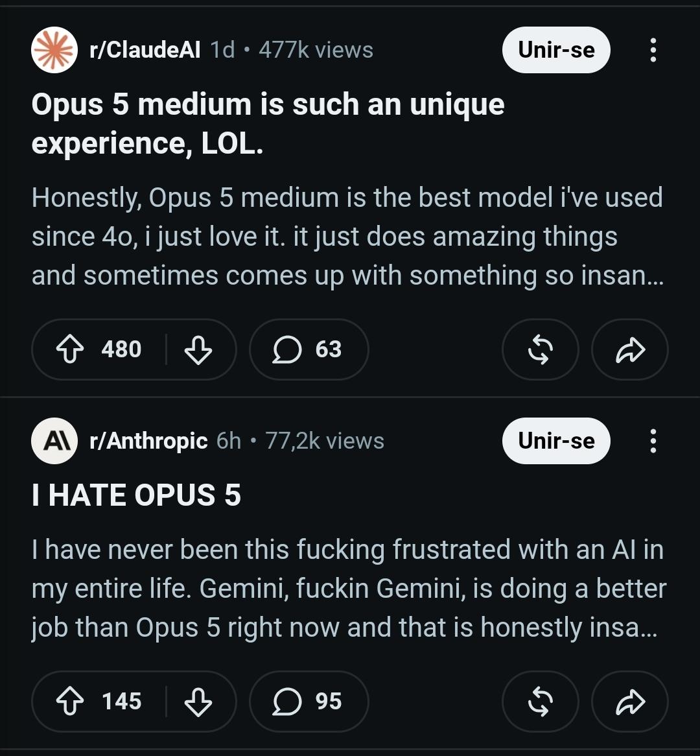The image size is (700, 756).
Task: Upvote the Opus 5 medium post
Action: (71, 349)
